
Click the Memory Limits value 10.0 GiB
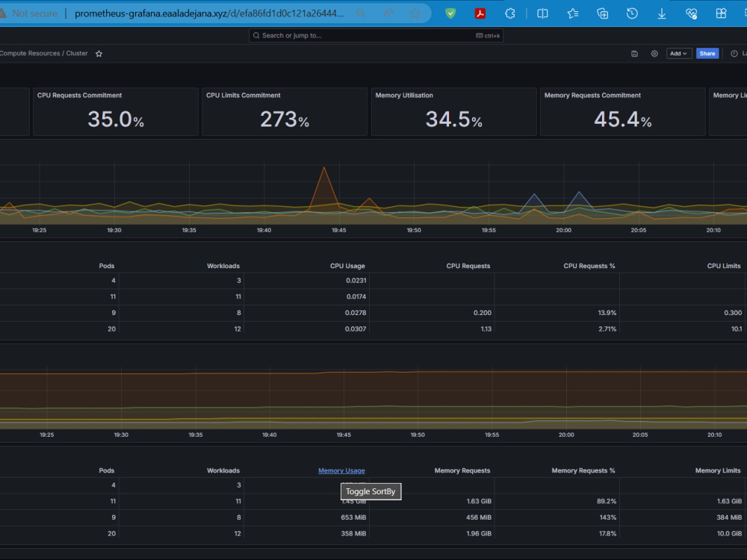(x=729, y=534)
